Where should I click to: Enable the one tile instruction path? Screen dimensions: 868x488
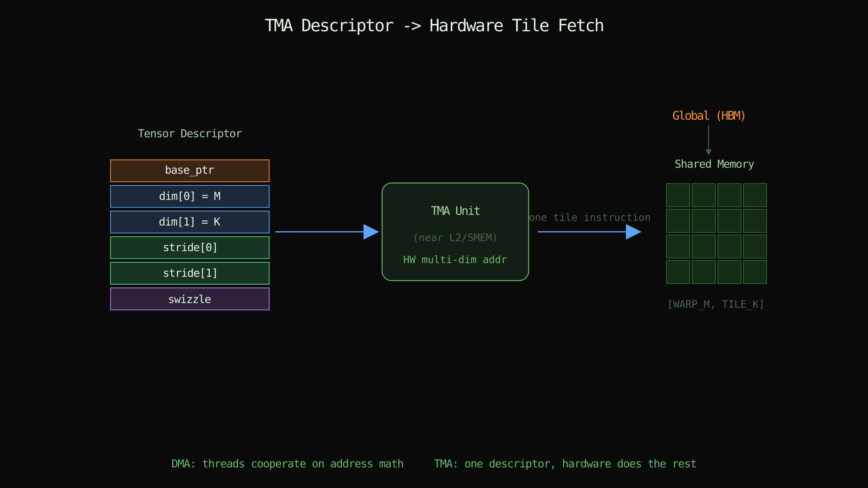click(590, 217)
